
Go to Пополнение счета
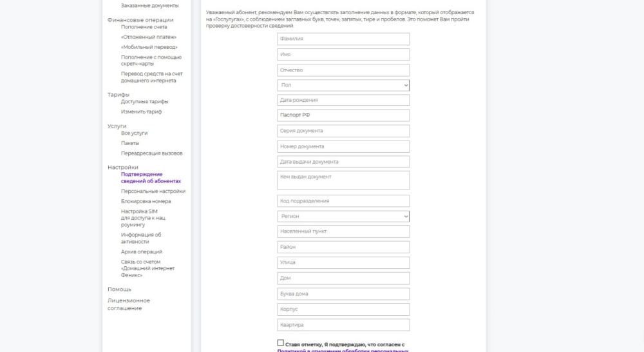point(144,26)
